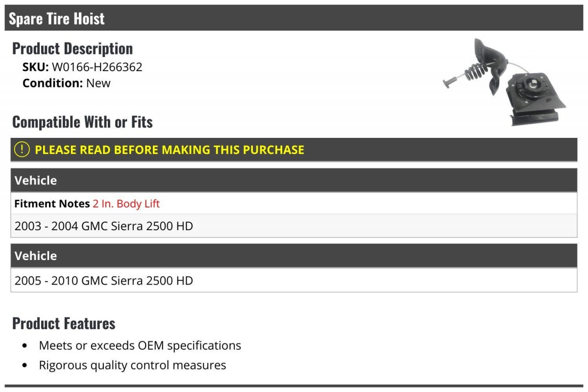Click the Product Features heading
The width and height of the screenshot is (588, 392).
[64, 323]
